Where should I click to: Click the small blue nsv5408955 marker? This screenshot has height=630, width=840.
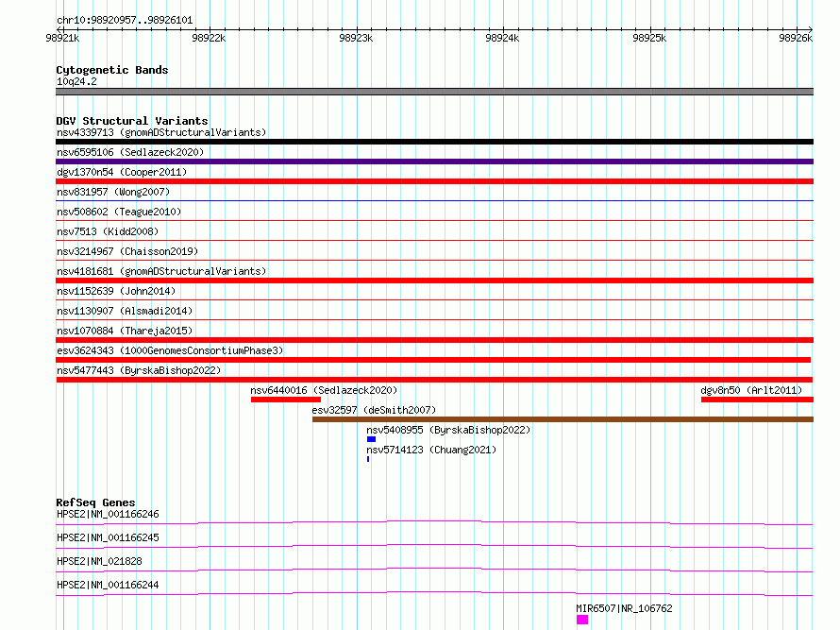371,439
